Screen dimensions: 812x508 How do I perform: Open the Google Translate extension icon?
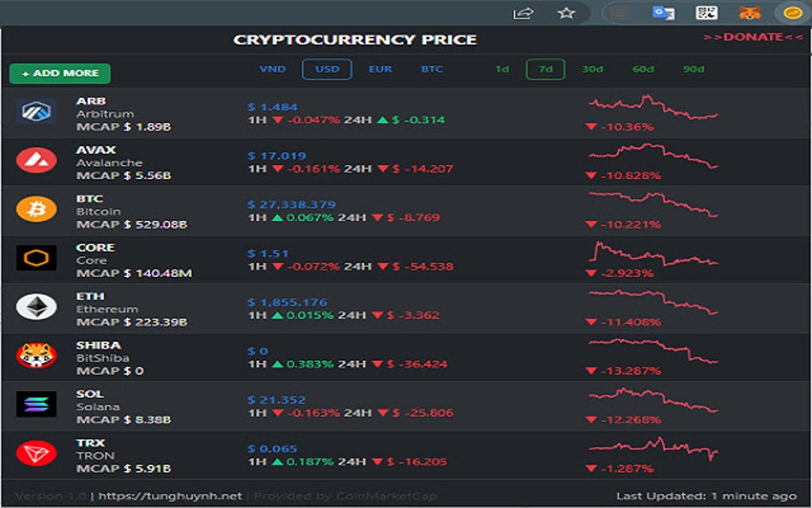(x=663, y=13)
